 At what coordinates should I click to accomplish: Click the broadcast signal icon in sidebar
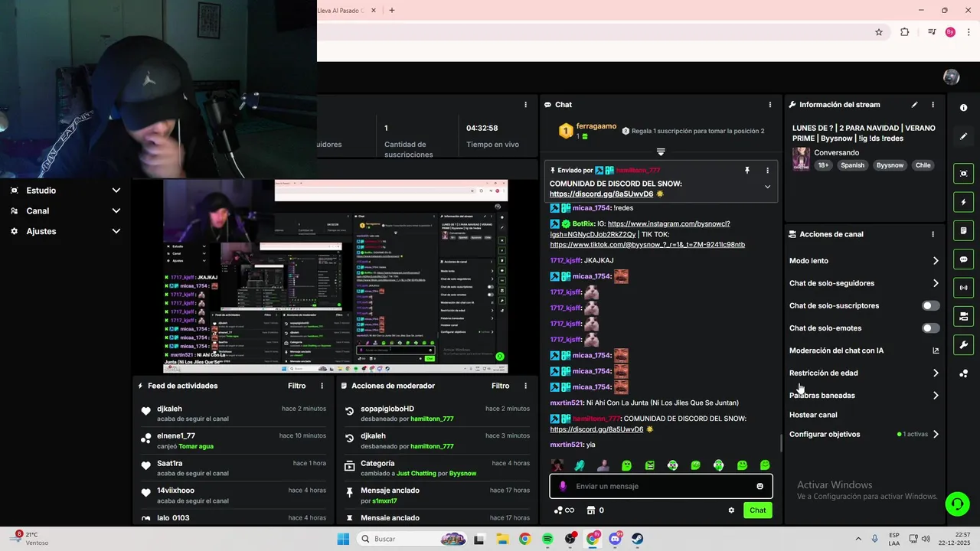click(x=963, y=288)
